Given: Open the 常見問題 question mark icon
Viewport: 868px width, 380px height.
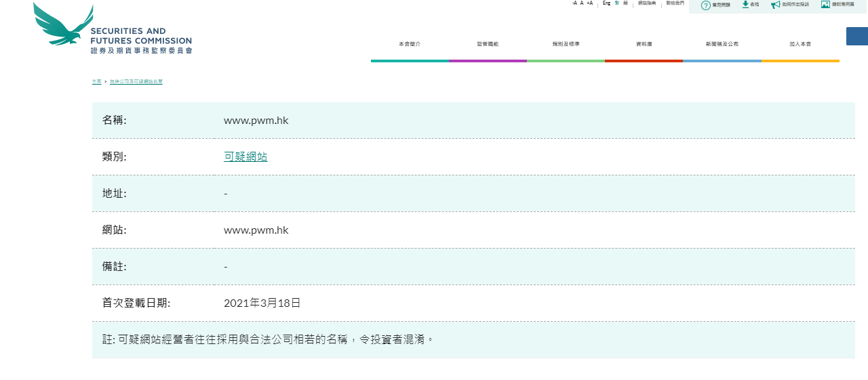Looking at the screenshot, I should (705, 5).
